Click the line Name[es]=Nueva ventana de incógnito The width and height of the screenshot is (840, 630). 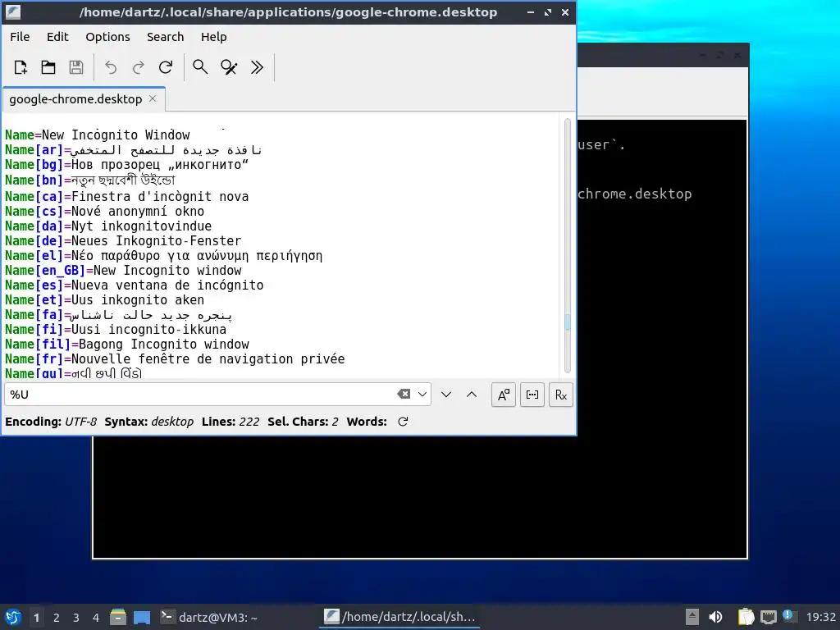[134, 285]
